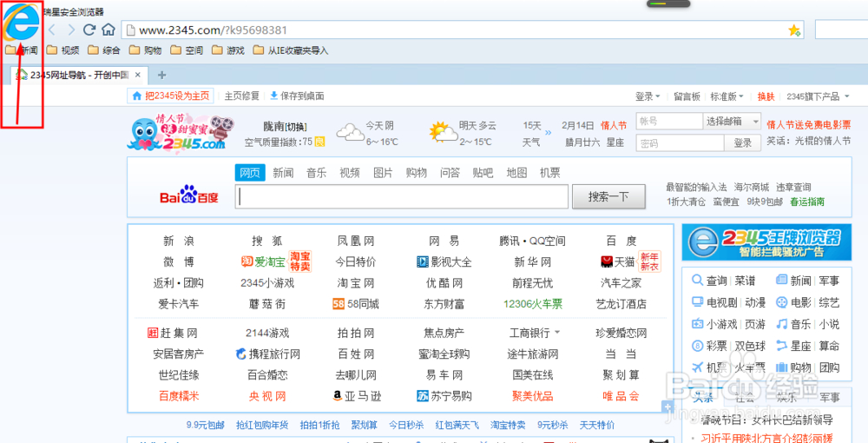
Task: Open the 留言板 link
Action: pyautogui.click(x=687, y=96)
